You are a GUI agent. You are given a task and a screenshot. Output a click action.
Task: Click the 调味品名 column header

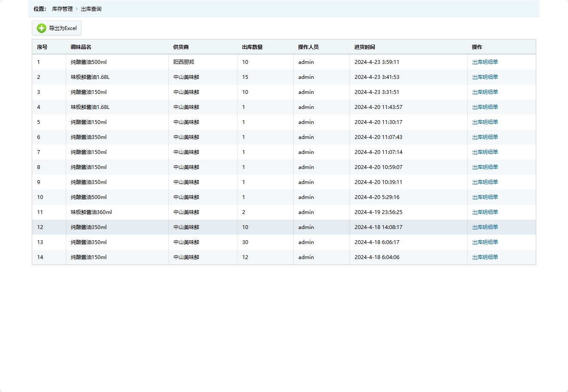81,47
